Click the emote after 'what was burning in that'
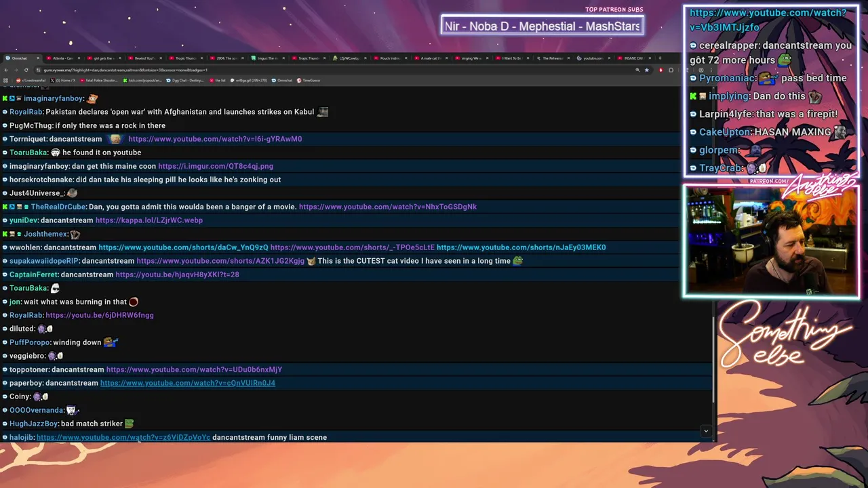 [x=134, y=302]
